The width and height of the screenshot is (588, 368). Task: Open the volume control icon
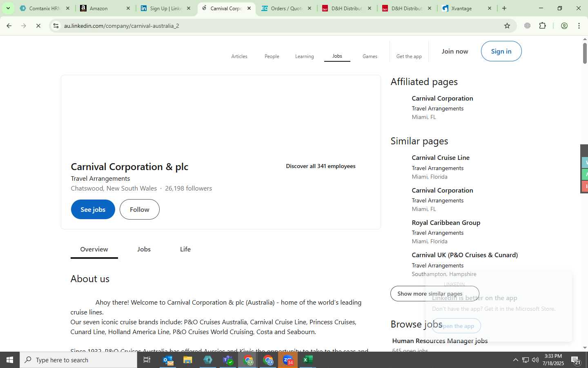[x=535, y=360]
